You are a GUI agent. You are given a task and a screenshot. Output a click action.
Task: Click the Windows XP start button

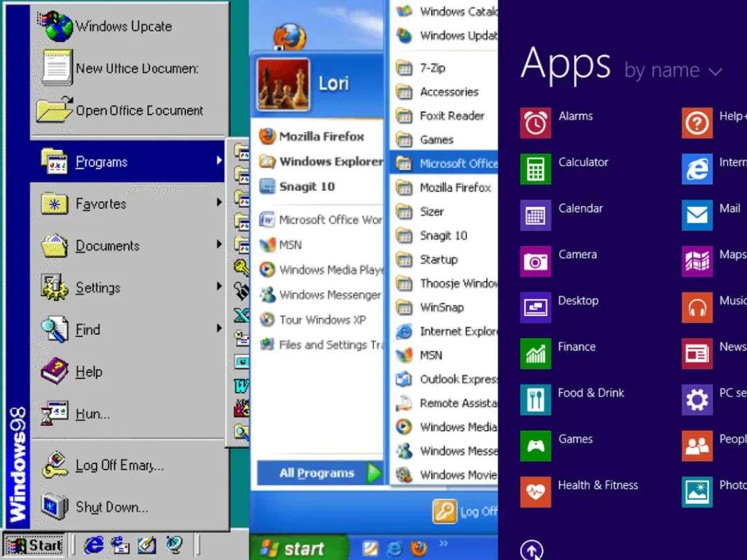(299, 548)
